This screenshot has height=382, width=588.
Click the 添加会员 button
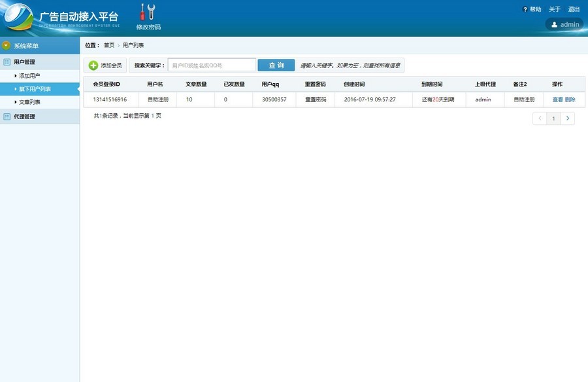tap(105, 65)
